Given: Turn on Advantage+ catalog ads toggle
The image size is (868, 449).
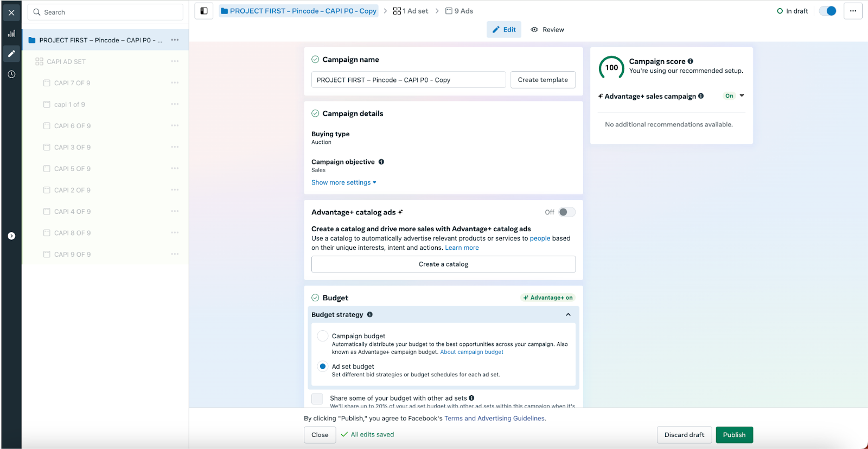Looking at the screenshot, I should (566, 212).
